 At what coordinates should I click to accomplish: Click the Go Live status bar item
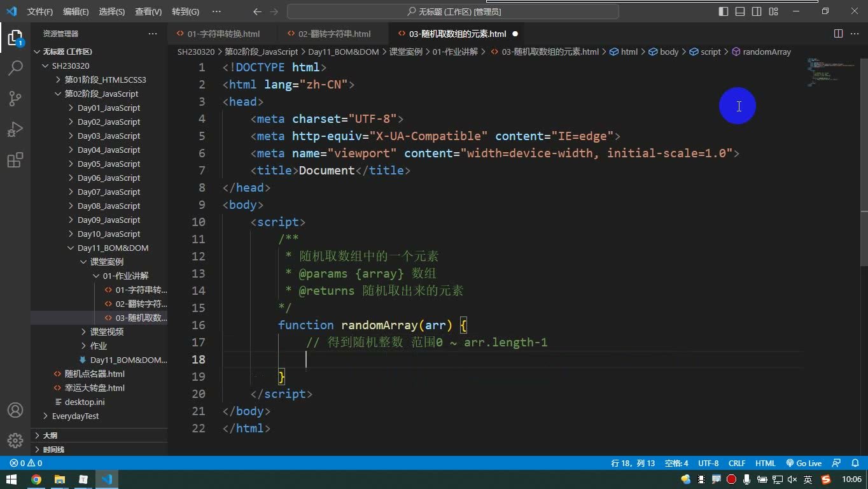[x=804, y=464]
